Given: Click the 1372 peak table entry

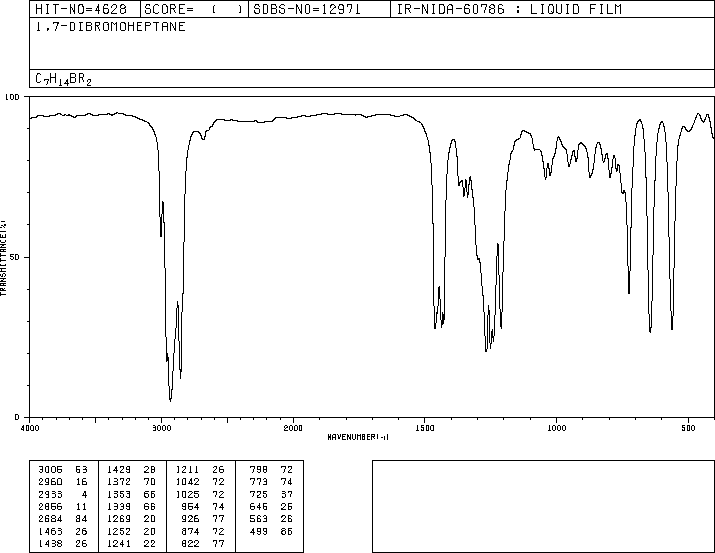Looking at the screenshot, I should tap(119, 482).
